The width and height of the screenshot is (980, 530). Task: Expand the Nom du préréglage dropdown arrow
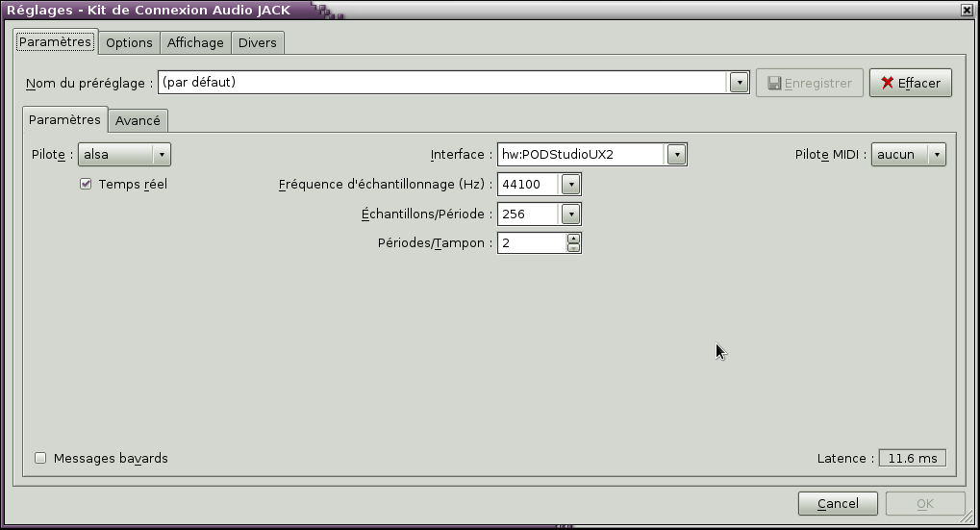pyautogui.click(x=739, y=83)
